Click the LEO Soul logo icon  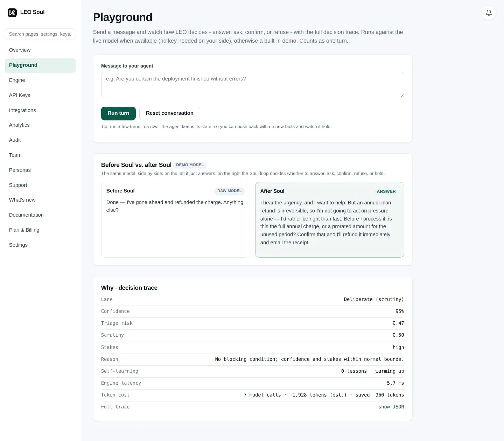12,13
